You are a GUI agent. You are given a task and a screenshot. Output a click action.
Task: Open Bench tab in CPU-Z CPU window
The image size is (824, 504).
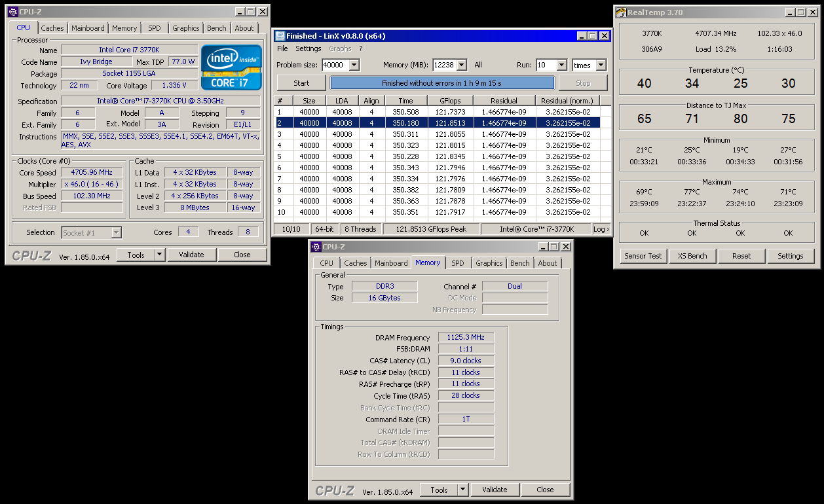(x=217, y=28)
